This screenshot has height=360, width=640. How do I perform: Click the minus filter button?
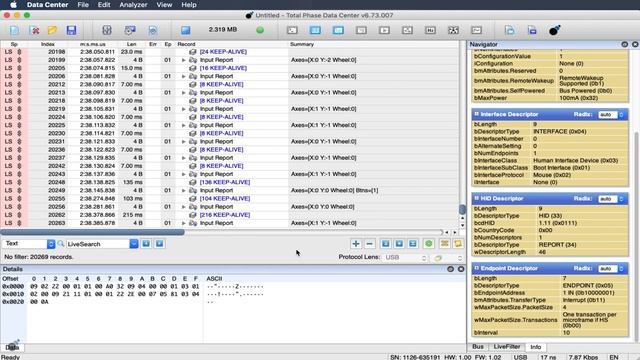(369, 244)
